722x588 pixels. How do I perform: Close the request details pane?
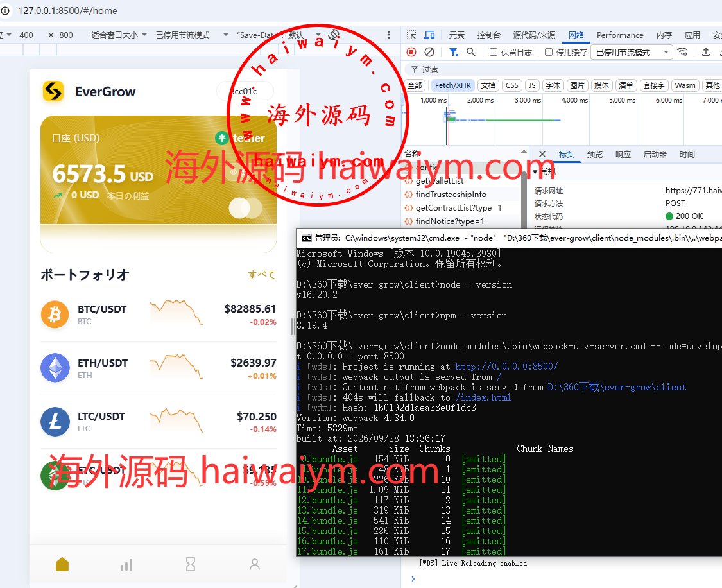pos(542,154)
